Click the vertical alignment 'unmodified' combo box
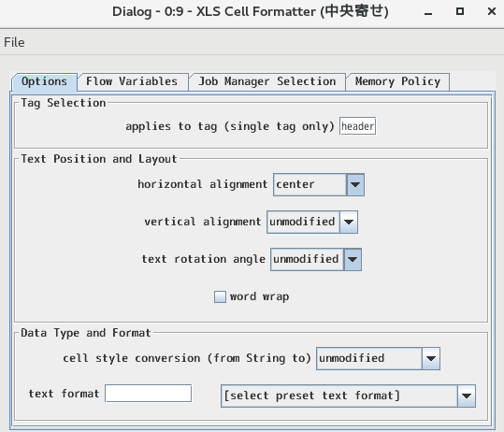This screenshot has width=504, height=432. [x=312, y=223]
